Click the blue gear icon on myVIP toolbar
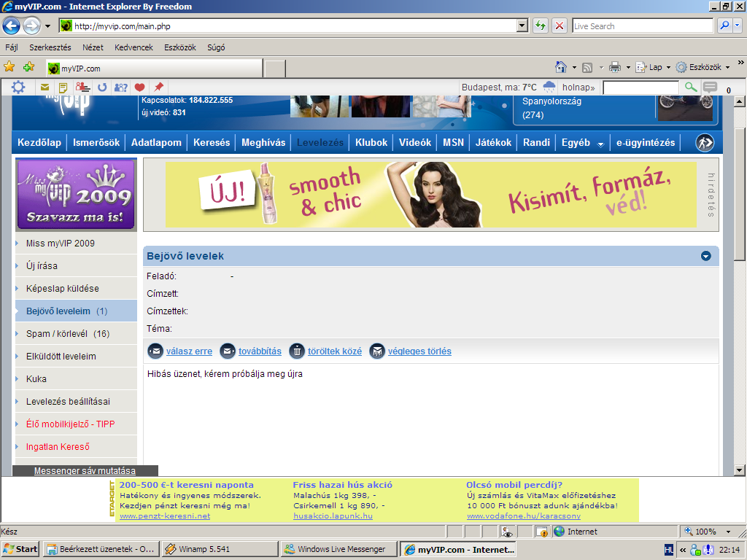 tap(18, 87)
